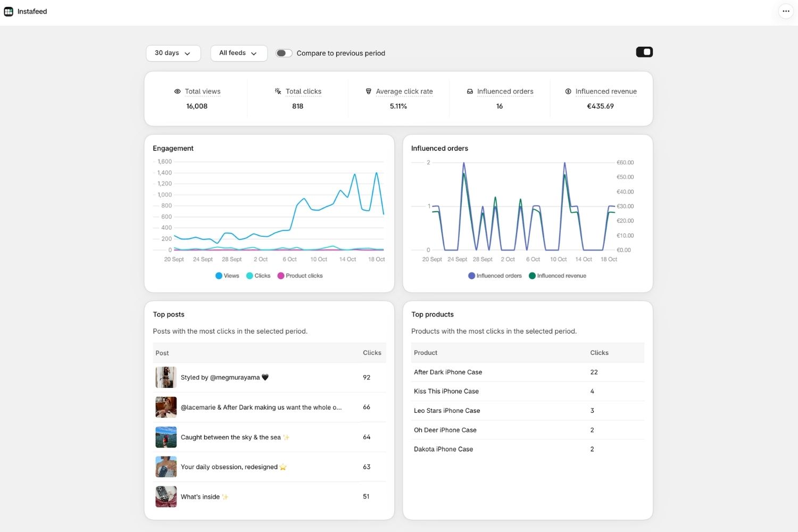The image size is (798, 532).
Task: Open thumbnail of Your daily obsession post
Action: 166,467
